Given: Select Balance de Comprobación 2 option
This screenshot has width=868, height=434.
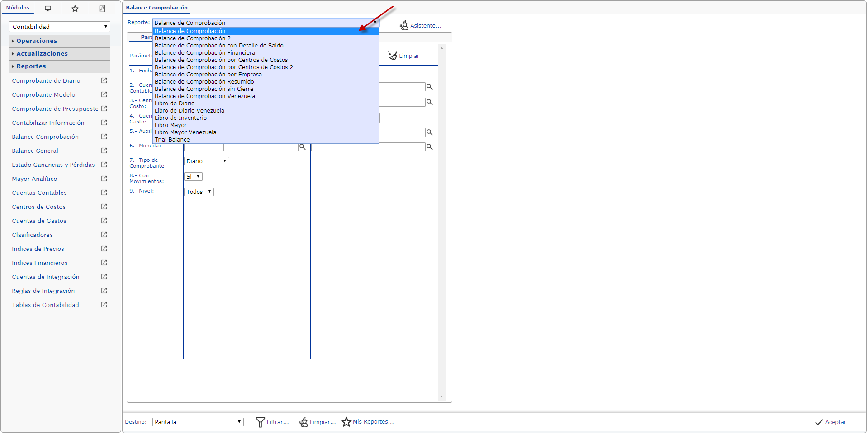Looking at the screenshot, I should pyautogui.click(x=266, y=38).
